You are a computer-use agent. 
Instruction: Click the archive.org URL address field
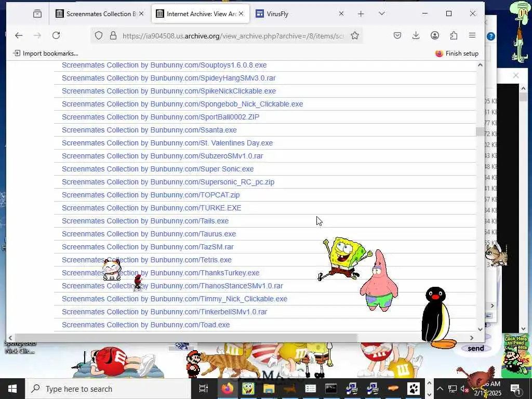coord(233,36)
